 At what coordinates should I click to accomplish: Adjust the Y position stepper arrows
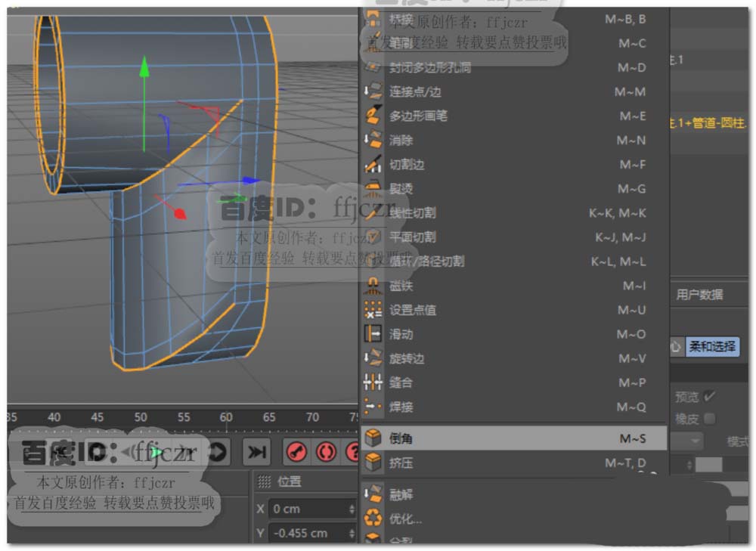point(352,533)
